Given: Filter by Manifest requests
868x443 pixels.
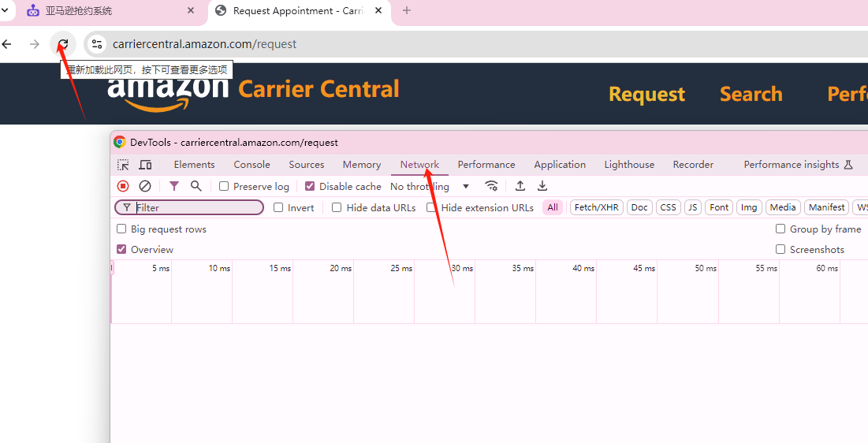Looking at the screenshot, I should (826, 207).
